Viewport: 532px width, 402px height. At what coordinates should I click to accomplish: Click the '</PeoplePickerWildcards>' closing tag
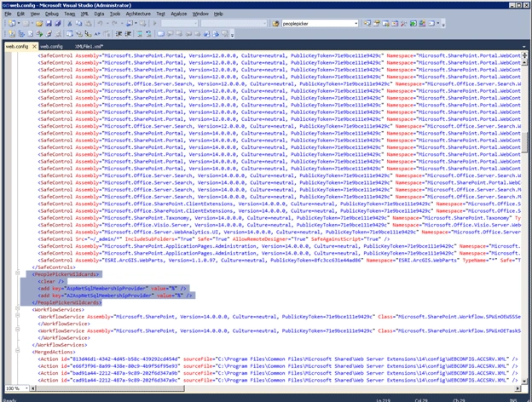66,302
